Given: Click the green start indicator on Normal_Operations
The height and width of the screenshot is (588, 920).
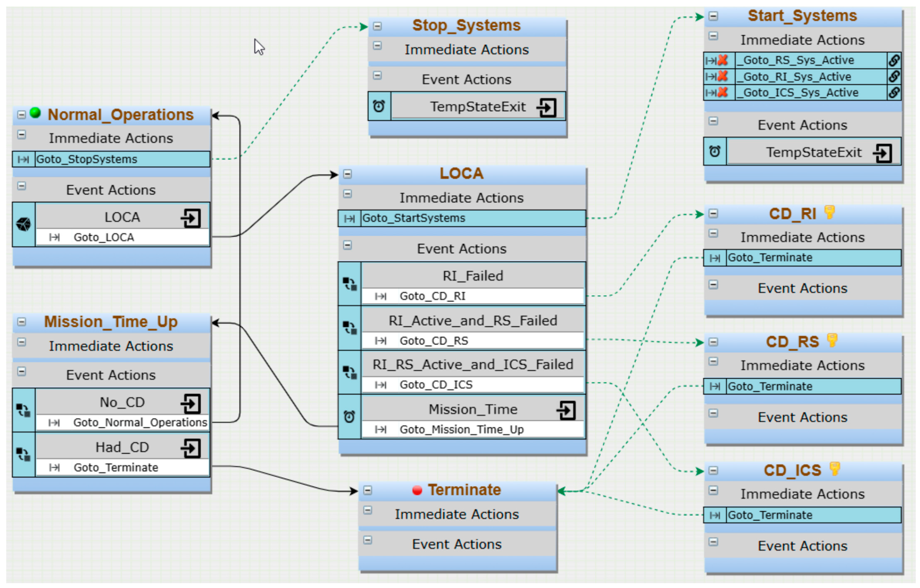Looking at the screenshot, I should [x=35, y=113].
